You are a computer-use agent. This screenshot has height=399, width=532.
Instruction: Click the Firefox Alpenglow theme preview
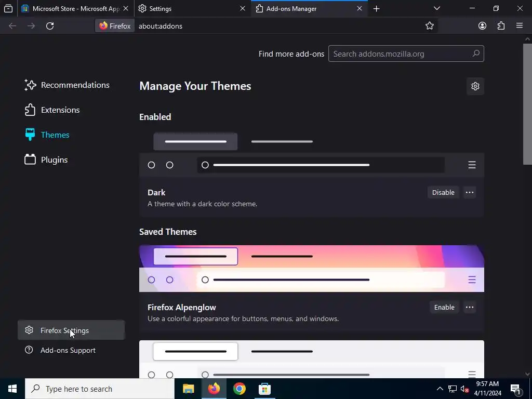312,269
